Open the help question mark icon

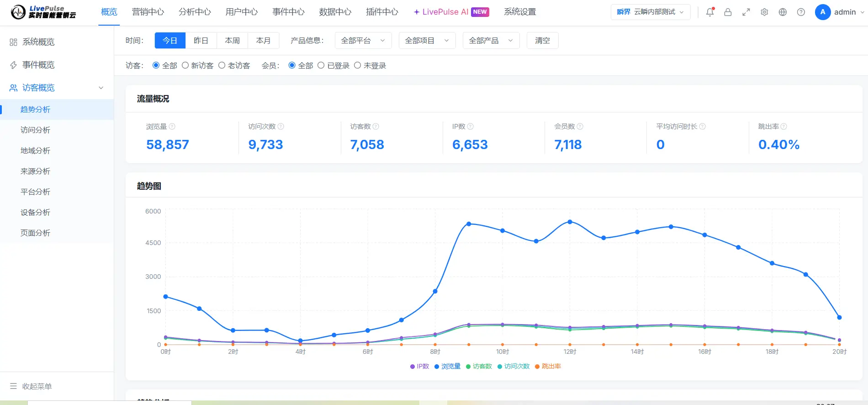[x=801, y=12]
